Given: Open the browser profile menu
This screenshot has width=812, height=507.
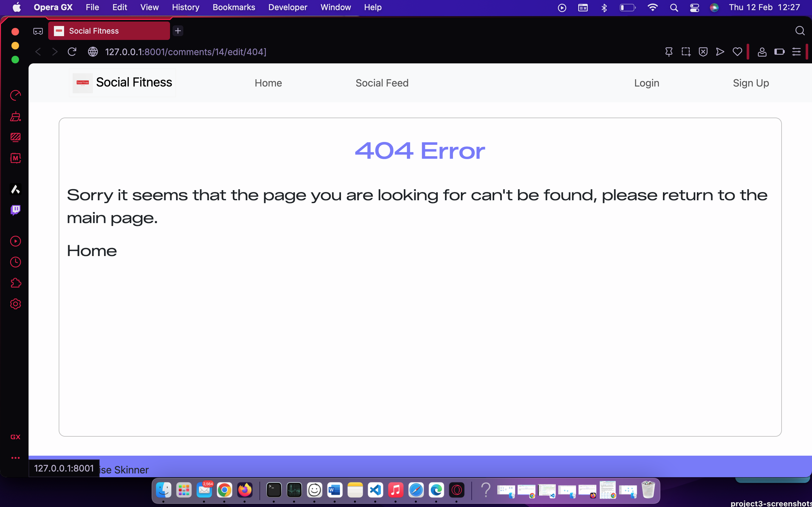Looking at the screenshot, I should [762, 52].
